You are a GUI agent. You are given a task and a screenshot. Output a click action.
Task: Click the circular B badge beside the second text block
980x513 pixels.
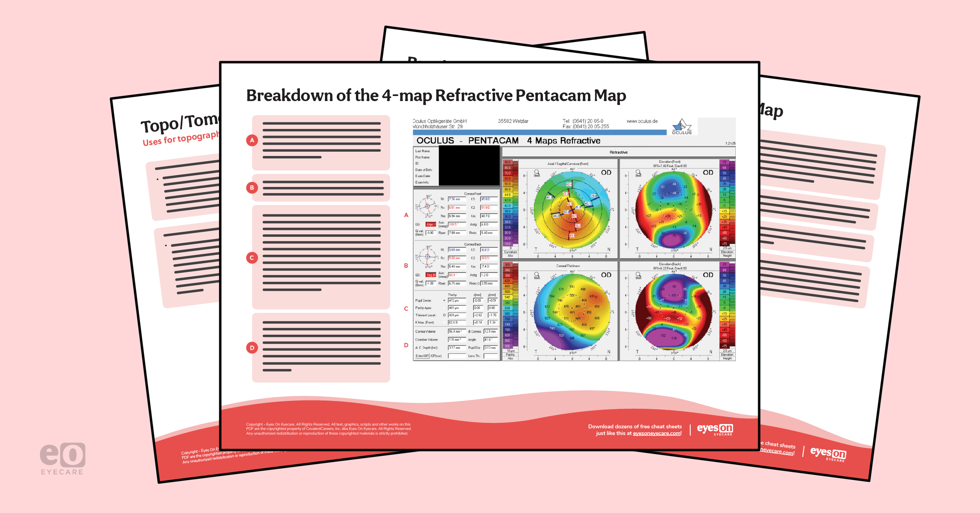(252, 188)
